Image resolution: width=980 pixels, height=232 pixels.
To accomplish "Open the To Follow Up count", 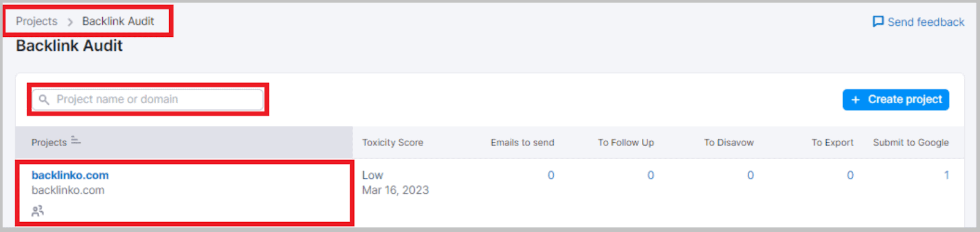I will (x=650, y=175).
